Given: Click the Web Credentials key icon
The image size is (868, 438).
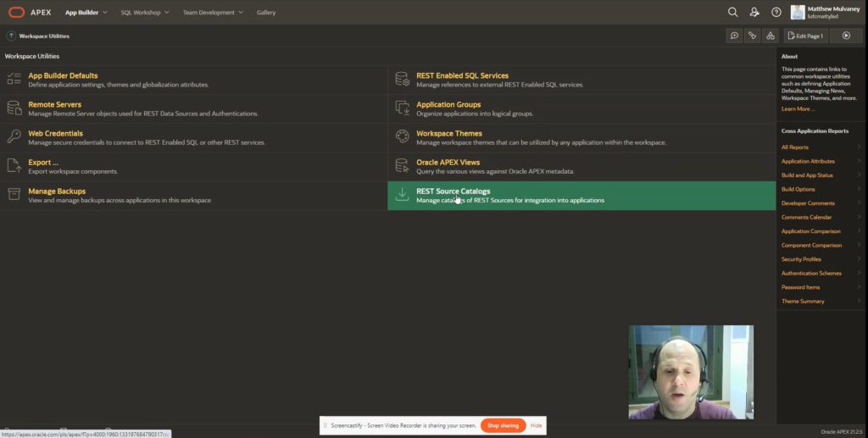Looking at the screenshot, I should [14, 136].
